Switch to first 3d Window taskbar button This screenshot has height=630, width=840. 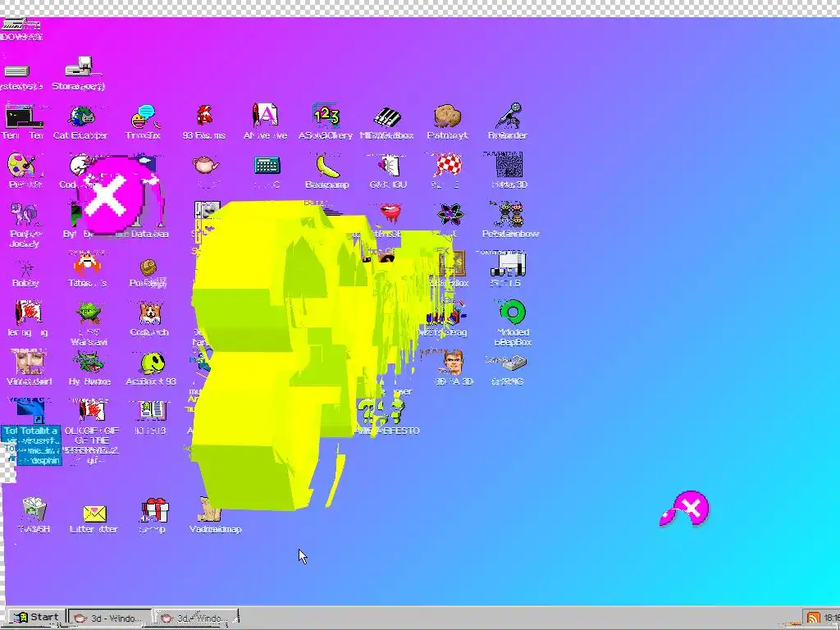tap(109, 619)
